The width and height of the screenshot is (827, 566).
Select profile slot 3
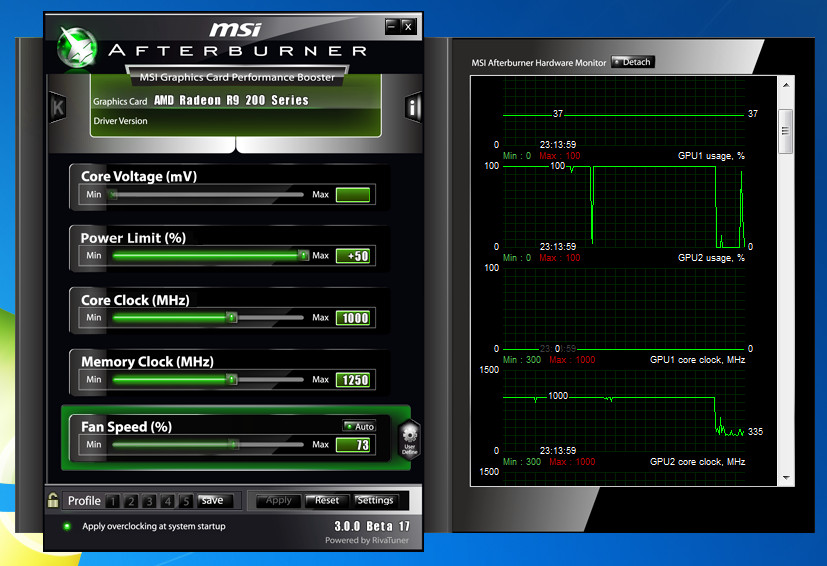tap(149, 501)
